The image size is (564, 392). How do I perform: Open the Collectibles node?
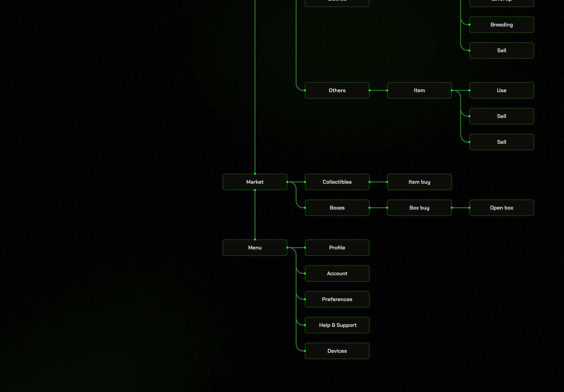click(337, 182)
